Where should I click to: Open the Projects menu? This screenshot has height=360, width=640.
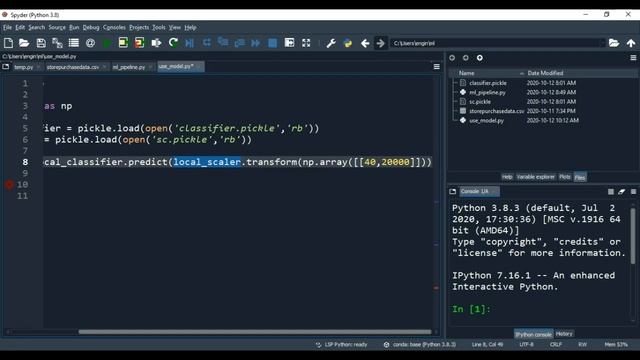pyautogui.click(x=139, y=27)
